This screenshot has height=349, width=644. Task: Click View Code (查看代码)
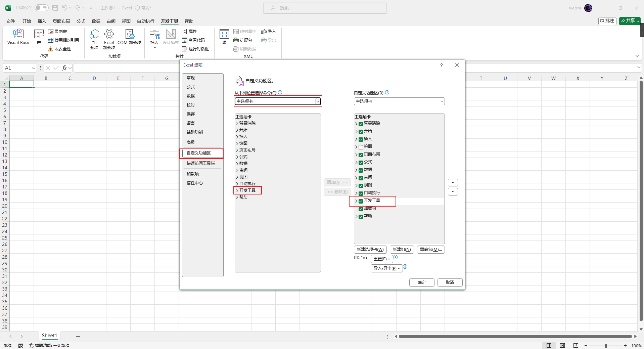tap(193, 40)
